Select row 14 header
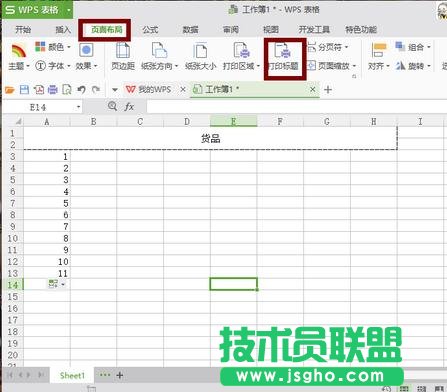This screenshot has height=392, width=447. click(x=13, y=285)
